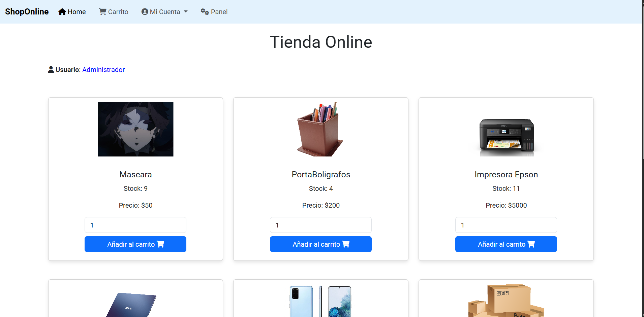Click the shopping cart icon in navbar
The image size is (644, 317).
click(102, 11)
